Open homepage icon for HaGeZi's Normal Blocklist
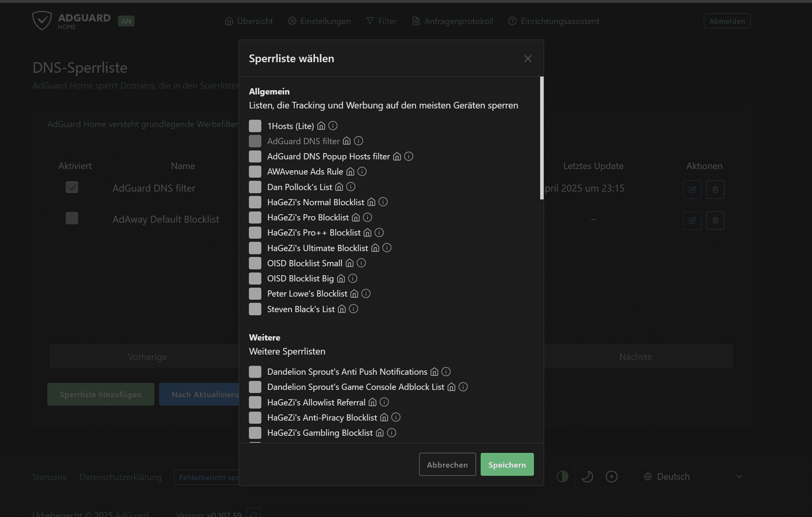The image size is (812, 517). [371, 202]
